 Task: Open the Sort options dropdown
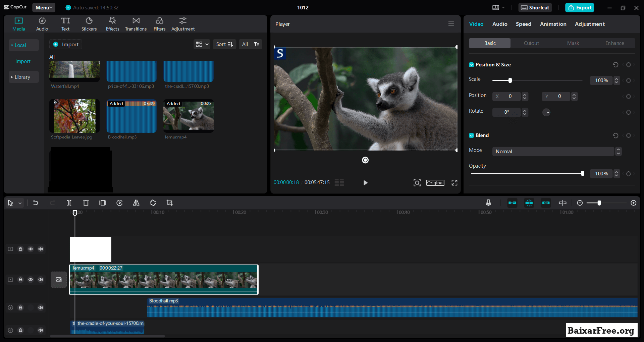(x=224, y=44)
